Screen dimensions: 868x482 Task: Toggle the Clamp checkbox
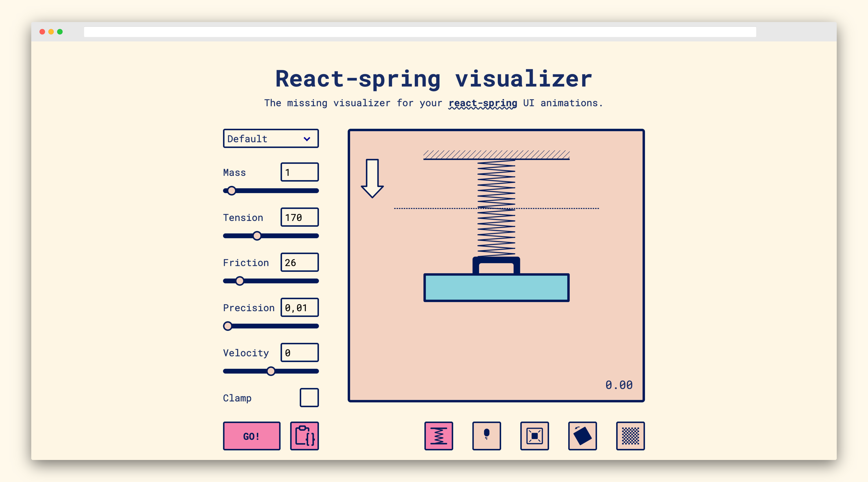coord(309,398)
